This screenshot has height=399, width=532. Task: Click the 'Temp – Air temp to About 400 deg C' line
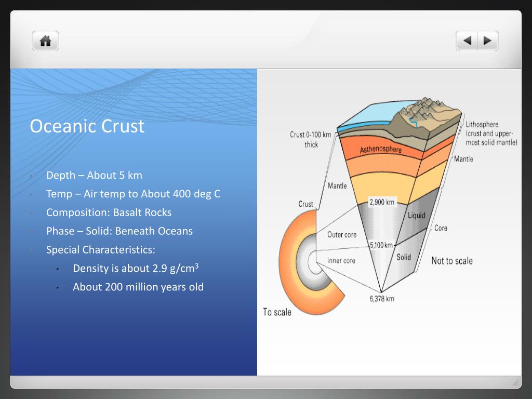(x=134, y=194)
